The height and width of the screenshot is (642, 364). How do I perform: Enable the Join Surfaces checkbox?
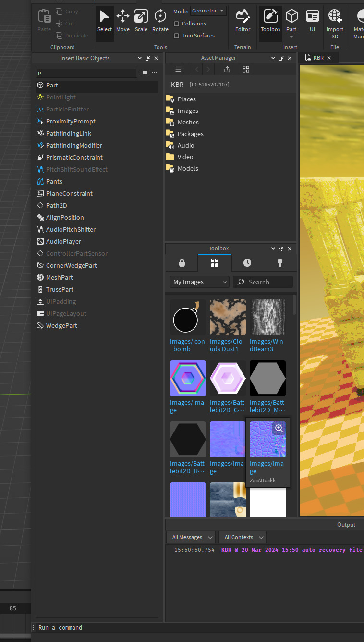[177, 36]
